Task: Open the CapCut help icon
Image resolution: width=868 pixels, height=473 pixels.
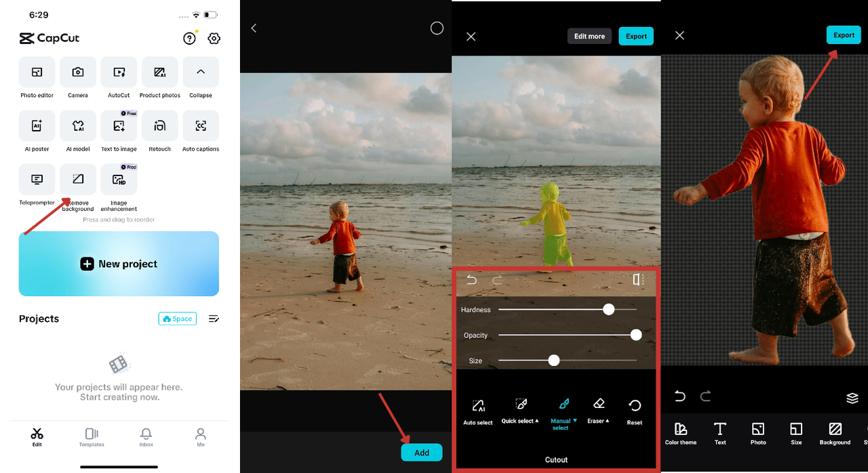Action: (x=190, y=39)
